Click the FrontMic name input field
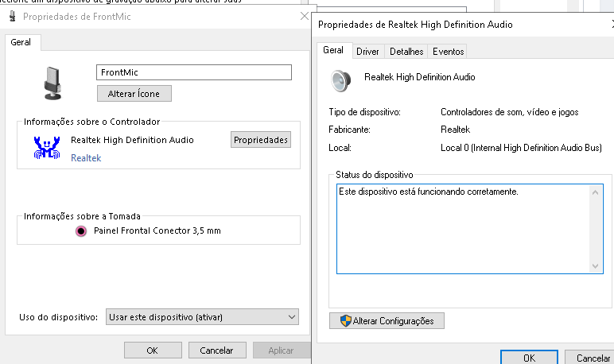 pos(194,72)
